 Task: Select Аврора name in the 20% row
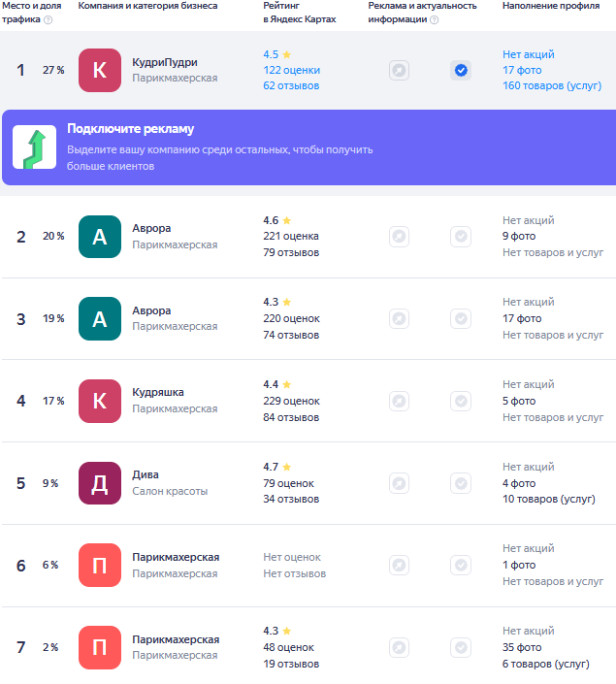[151, 228]
